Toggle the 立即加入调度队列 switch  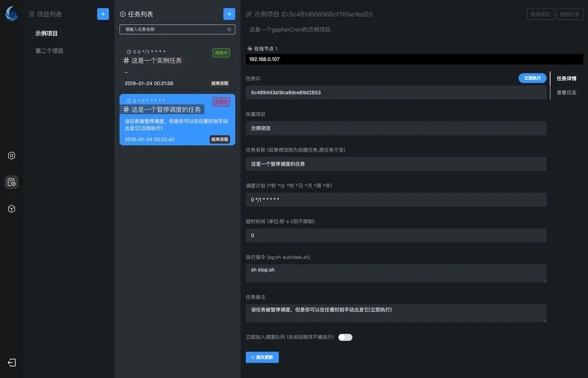345,337
